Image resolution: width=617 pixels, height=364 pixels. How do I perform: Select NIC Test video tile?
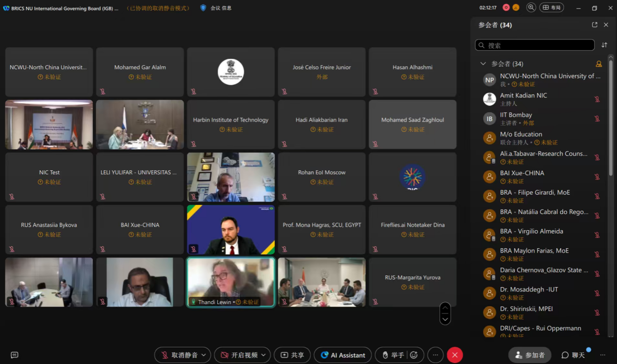pyautogui.click(x=49, y=177)
